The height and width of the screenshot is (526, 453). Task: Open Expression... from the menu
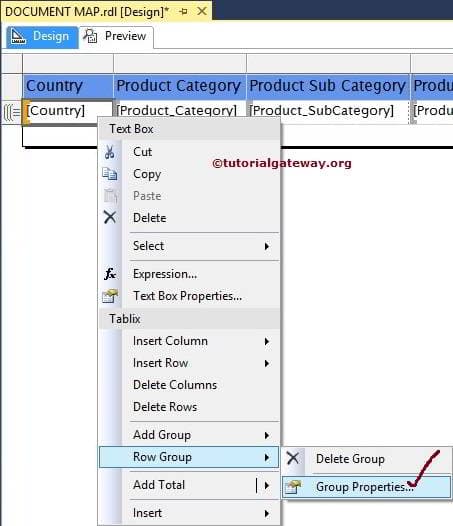[189, 274]
